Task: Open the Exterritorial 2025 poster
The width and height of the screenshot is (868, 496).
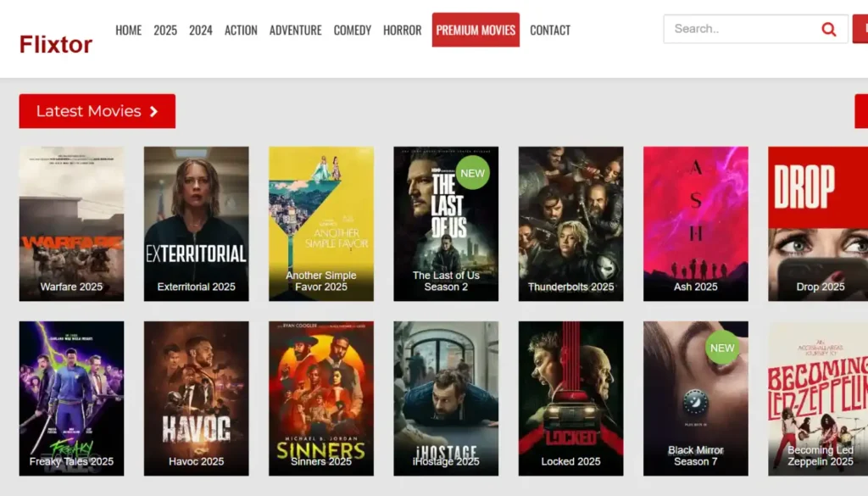Action: pyautogui.click(x=196, y=224)
